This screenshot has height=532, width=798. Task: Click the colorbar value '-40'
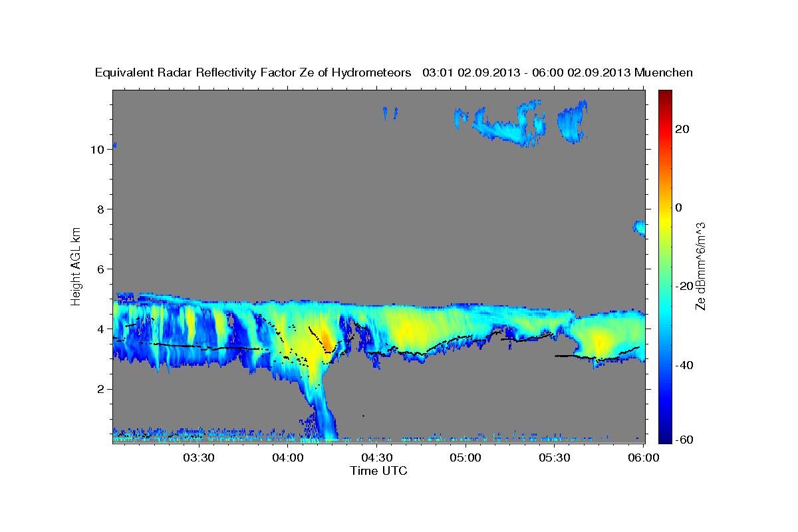coord(684,365)
